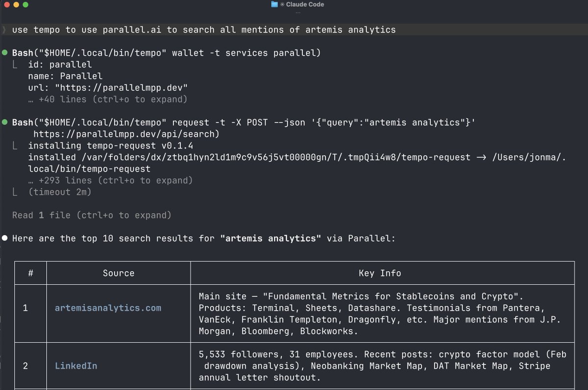Click the second Bash request command text

[244, 128]
